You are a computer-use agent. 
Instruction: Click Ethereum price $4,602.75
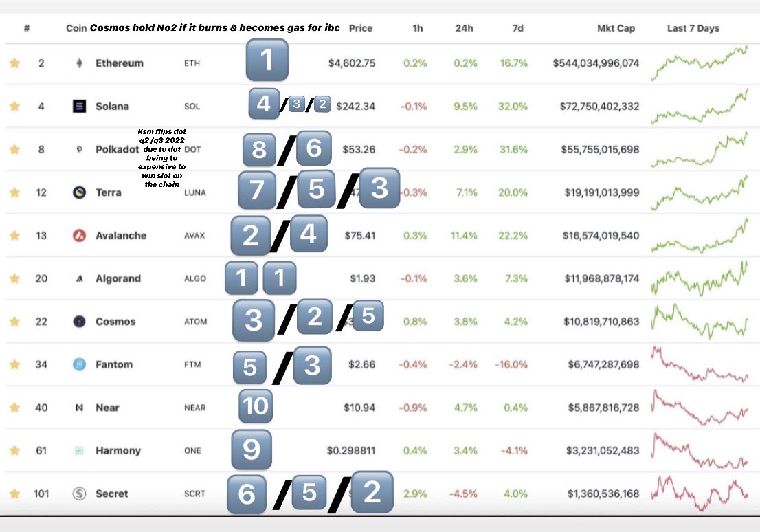(x=352, y=63)
